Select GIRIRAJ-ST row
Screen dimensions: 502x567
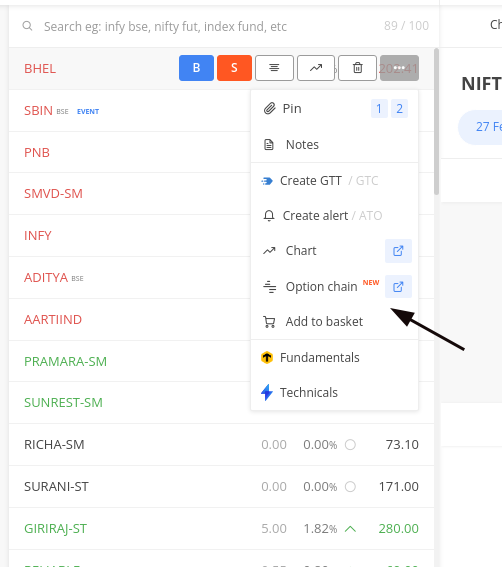point(221,528)
